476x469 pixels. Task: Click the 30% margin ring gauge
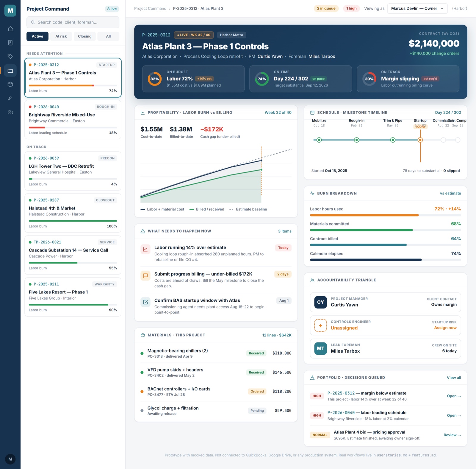tap(369, 79)
